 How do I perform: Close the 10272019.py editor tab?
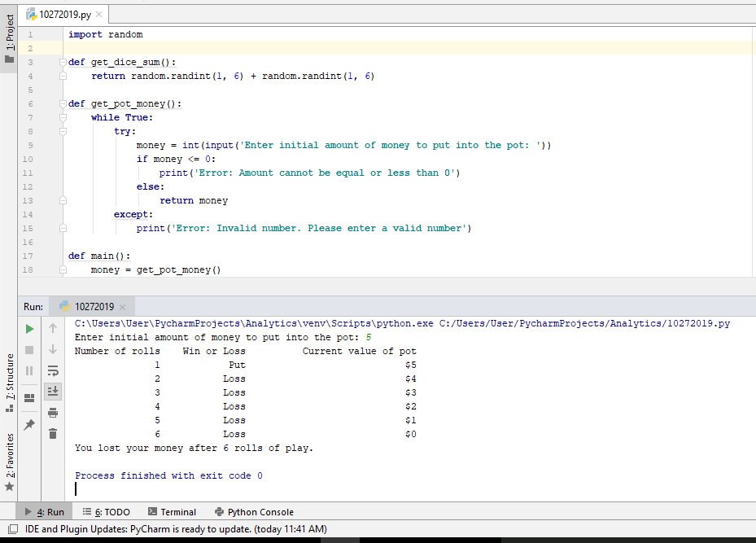pos(98,15)
